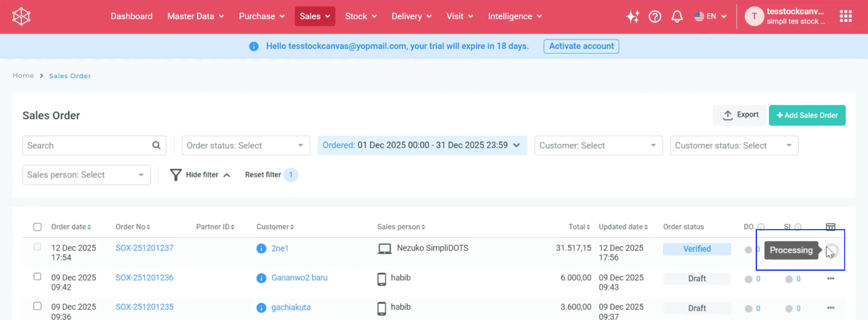
Task: Click the Add Sales Order button
Action: click(x=807, y=115)
